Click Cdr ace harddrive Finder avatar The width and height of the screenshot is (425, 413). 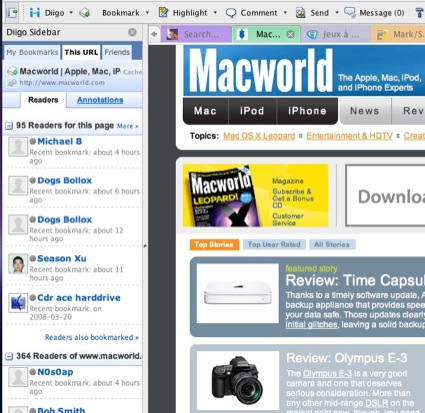(x=18, y=303)
